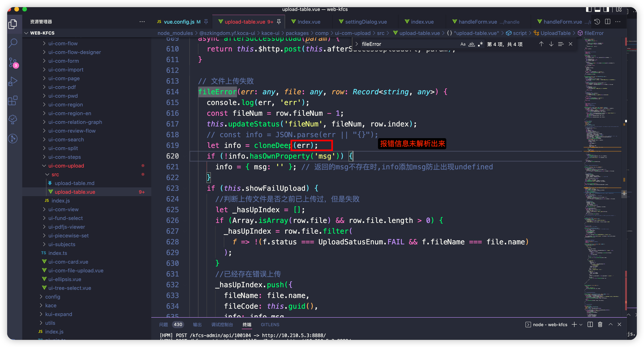Screen dimensions: 644x347
Task: Open the Explorer files icon
Action: coord(13,24)
